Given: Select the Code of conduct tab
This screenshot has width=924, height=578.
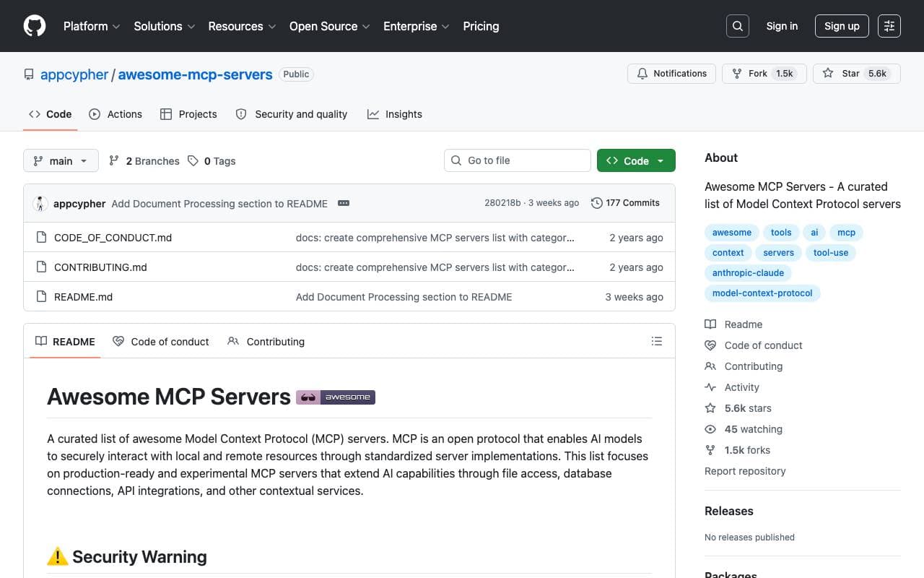Looking at the screenshot, I should click(161, 341).
